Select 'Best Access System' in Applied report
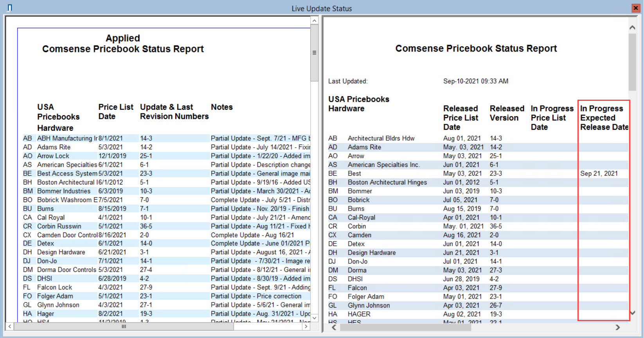 tap(67, 173)
